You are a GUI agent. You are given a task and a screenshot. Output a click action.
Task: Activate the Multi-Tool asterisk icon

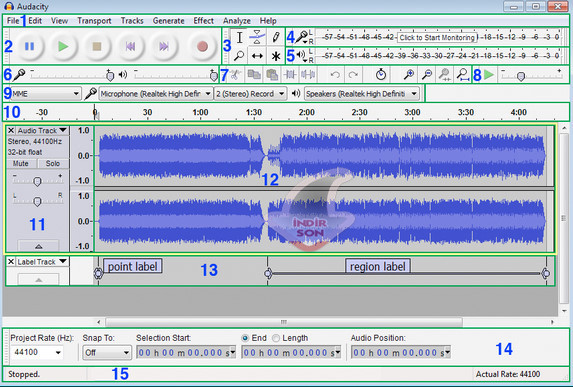click(276, 56)
